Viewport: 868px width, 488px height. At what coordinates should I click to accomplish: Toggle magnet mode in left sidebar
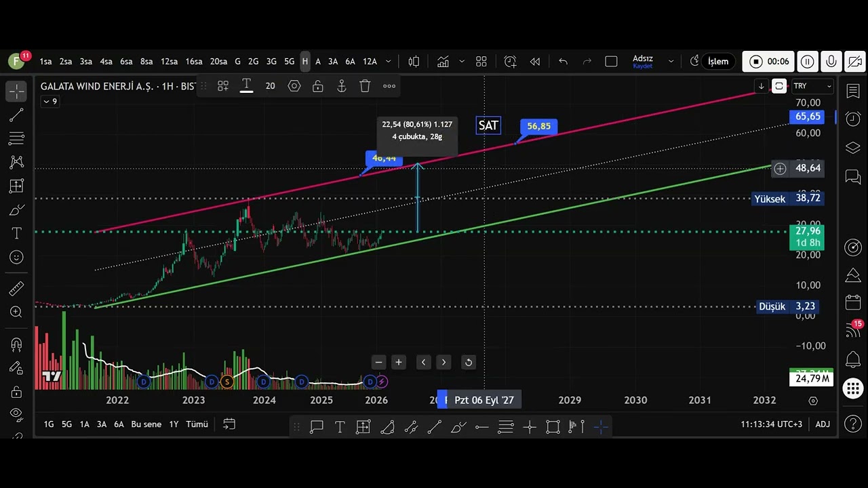click(16, 345)
